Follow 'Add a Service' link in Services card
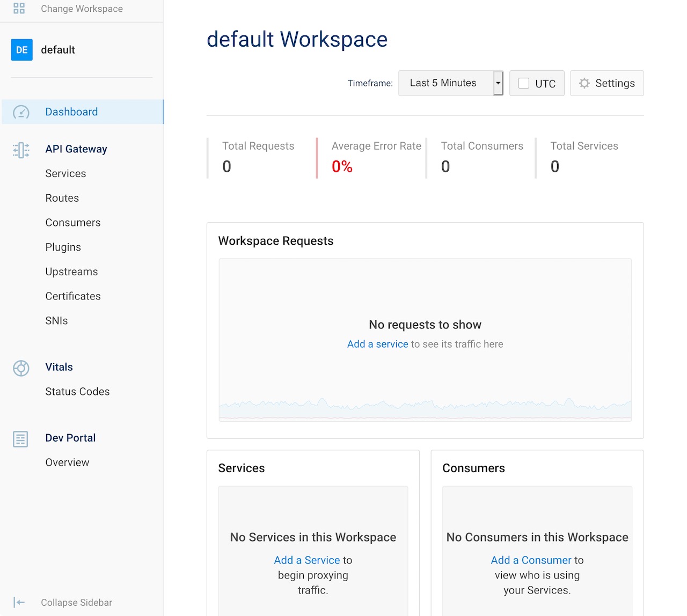The width and height of the screenshot is (687, 616). tap(307, 560)
